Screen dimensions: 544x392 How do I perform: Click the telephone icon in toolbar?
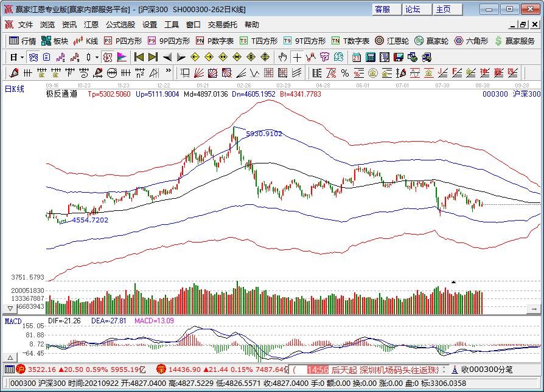coord(33,57)
